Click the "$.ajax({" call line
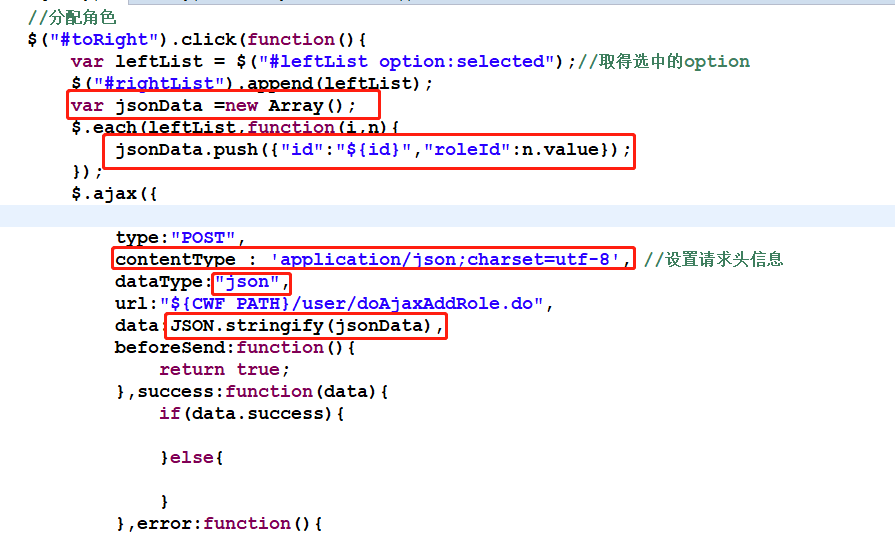895x557 pixels. (x=115, y=193)
